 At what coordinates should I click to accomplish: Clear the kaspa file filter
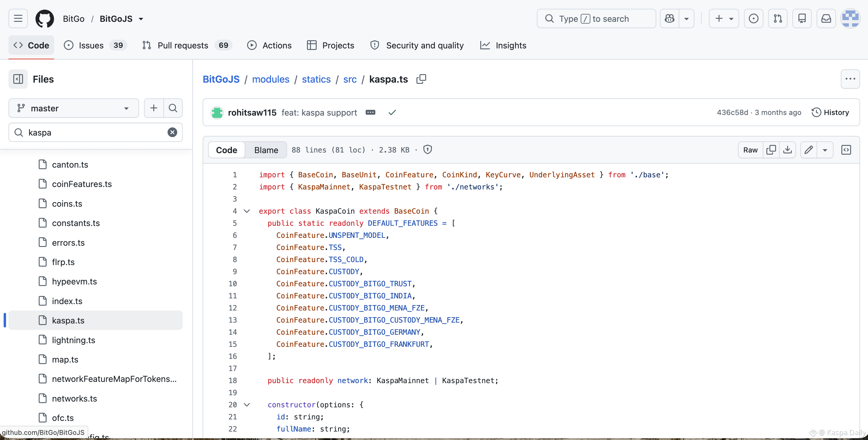[x=172, y=133]
